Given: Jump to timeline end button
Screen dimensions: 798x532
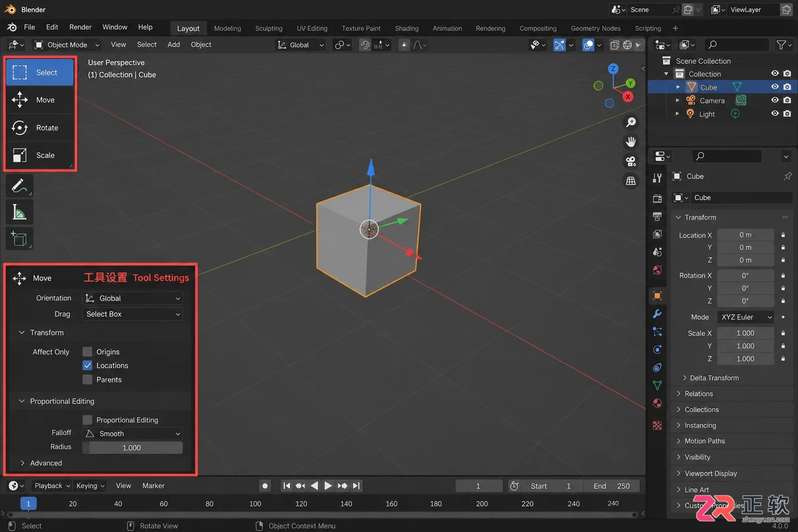Looking at the screenshot, I should click(x=356, y=486).
